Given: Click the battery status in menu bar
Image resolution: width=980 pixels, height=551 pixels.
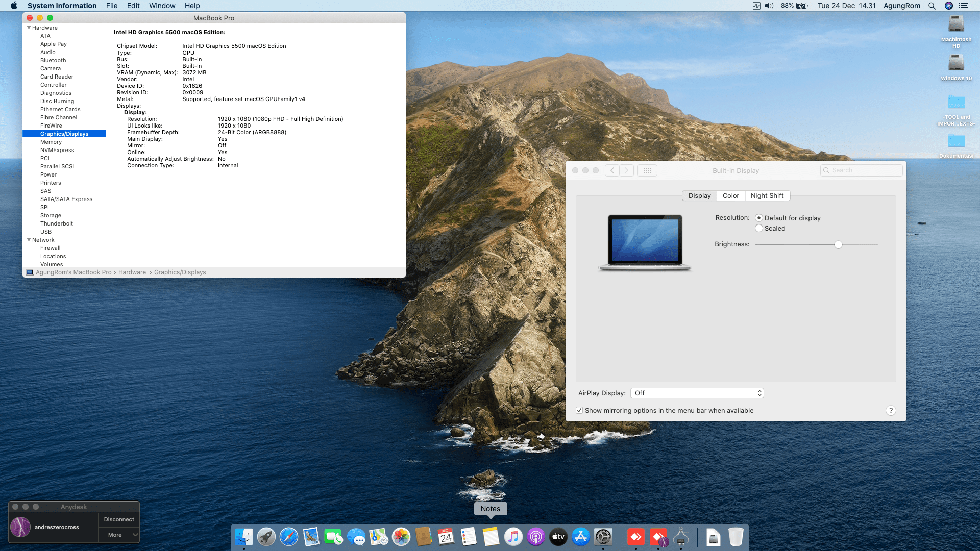Looking at the screenshot, I should coord(795,6).
